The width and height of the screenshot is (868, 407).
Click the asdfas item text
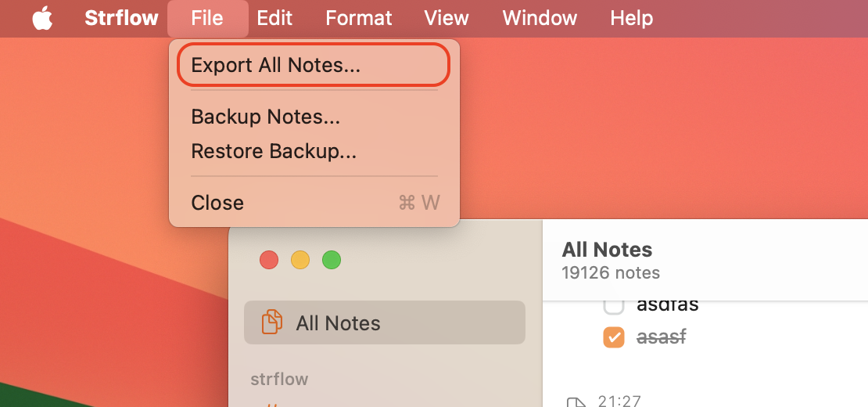click(x=668, y=304)
